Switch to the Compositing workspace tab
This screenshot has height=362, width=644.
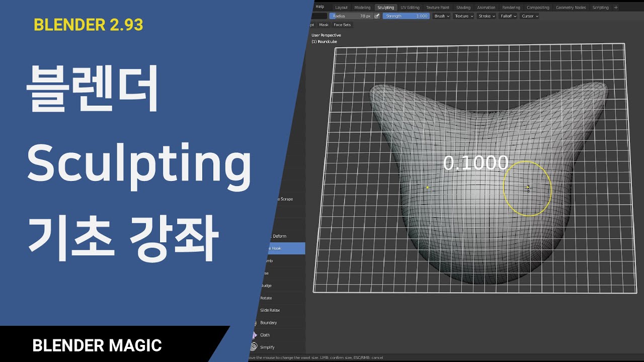pyautogui.click(x=538, y=8)
